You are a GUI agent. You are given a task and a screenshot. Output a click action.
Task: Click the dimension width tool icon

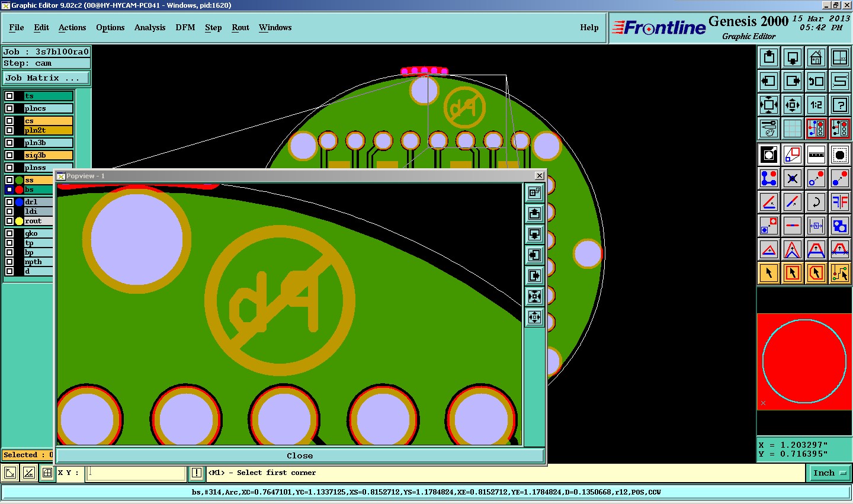pos(816,226)
